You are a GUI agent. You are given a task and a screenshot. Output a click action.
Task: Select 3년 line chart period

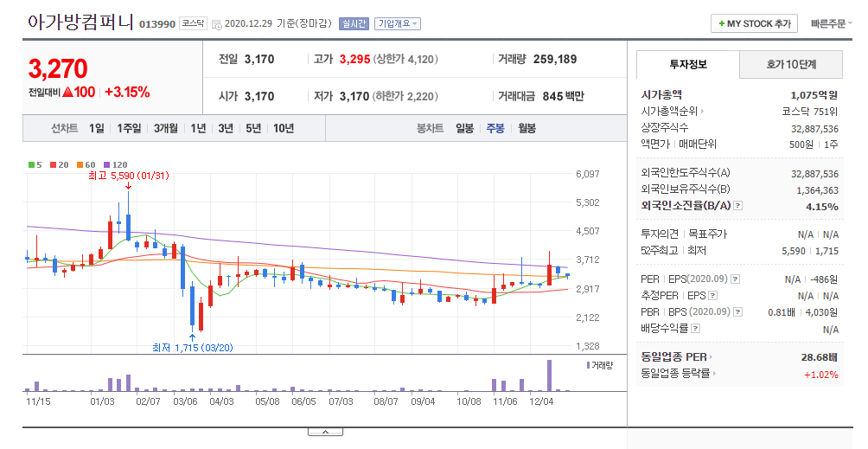coord(226,128)
